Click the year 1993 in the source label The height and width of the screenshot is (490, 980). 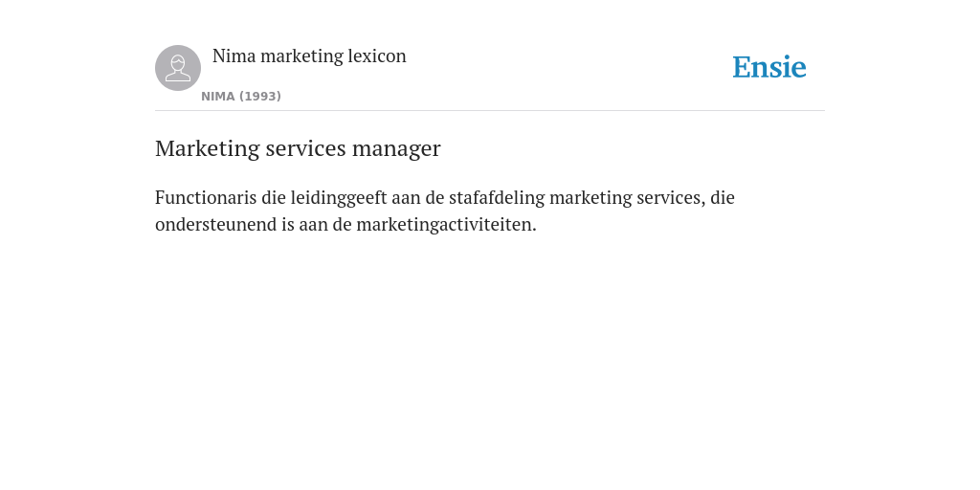(x=260, y=97)
